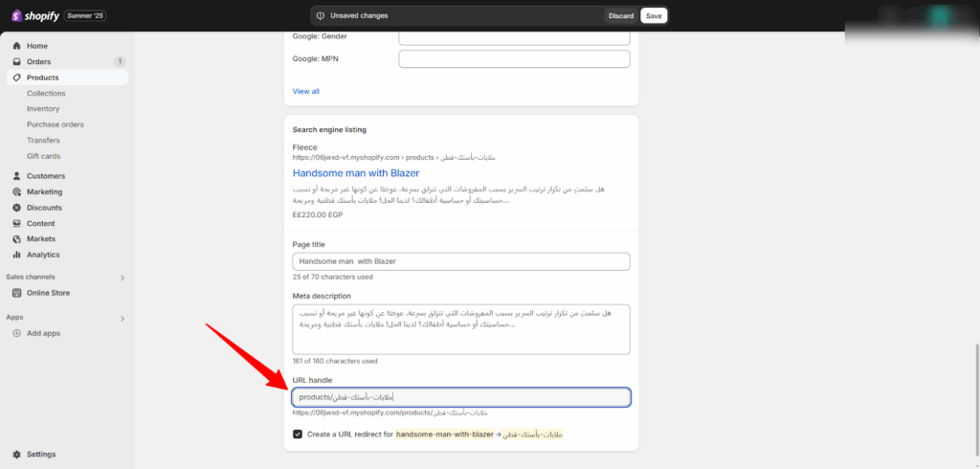980x469 pixels.
Task: Click the View all link
Action: [305, 91]
